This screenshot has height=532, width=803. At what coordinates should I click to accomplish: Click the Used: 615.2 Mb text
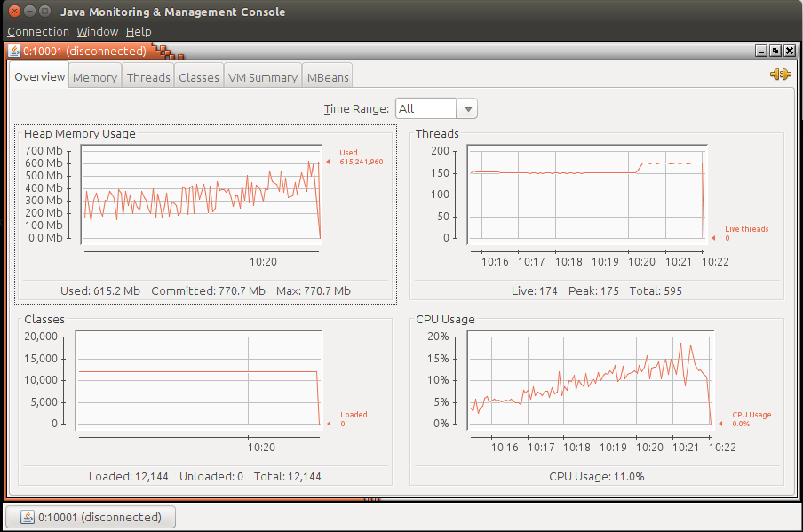(x=100, y=290)
